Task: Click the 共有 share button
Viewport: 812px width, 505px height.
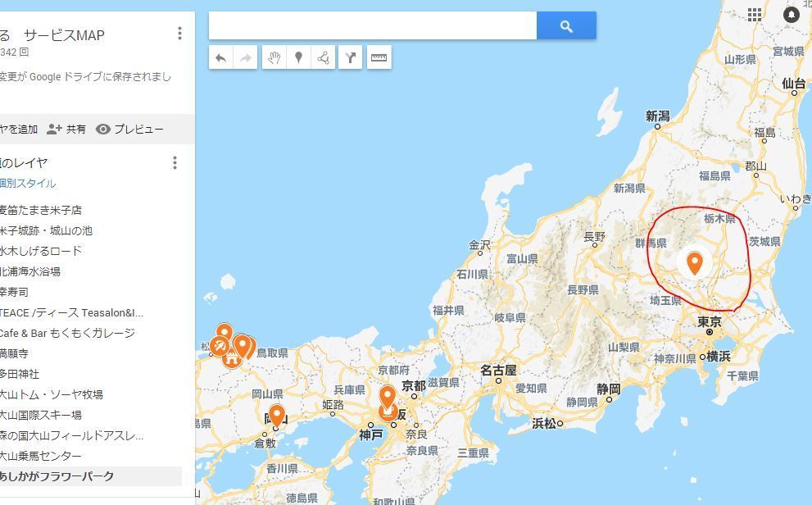Action: 66,129
